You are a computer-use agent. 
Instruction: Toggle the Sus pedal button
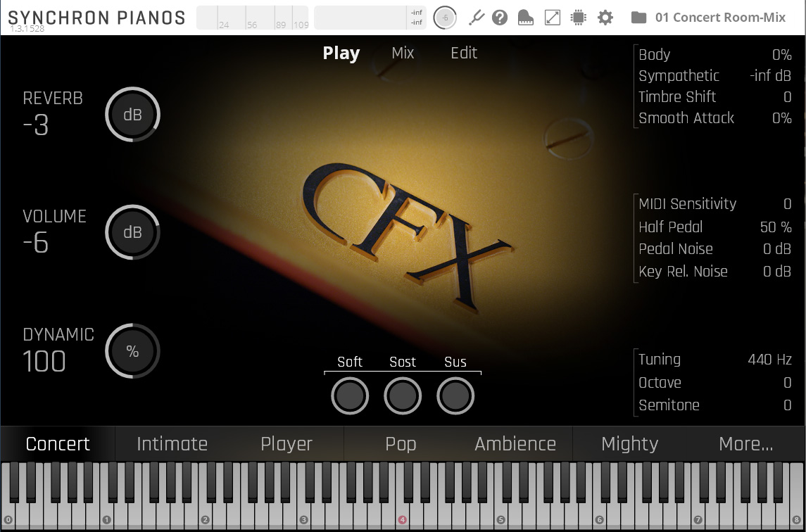click(x=455, y=396)
